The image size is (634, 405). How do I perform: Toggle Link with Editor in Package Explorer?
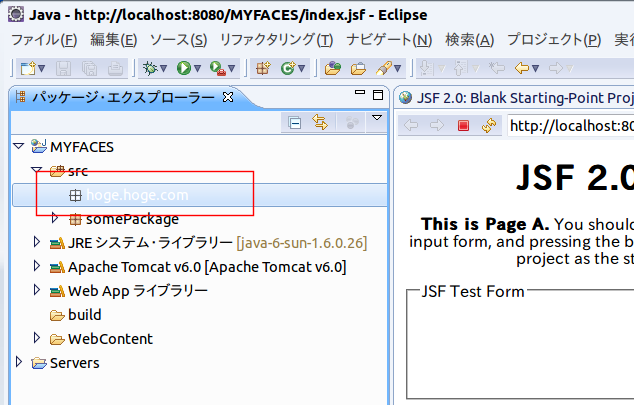pyautogui.click(x=320, y=122)
